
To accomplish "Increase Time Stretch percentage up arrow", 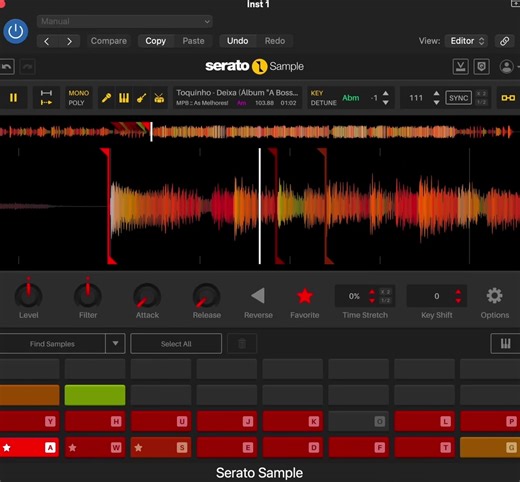I will (x=372, y=292).
